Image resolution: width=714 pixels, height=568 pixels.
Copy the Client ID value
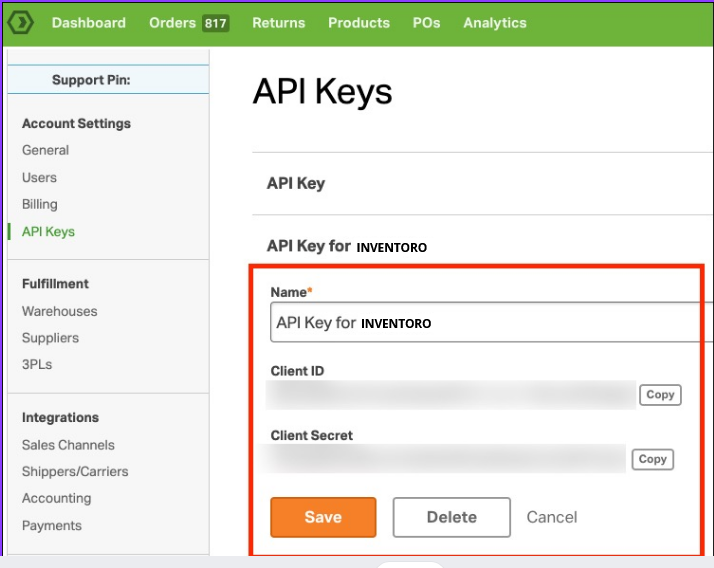click(660, 395)
